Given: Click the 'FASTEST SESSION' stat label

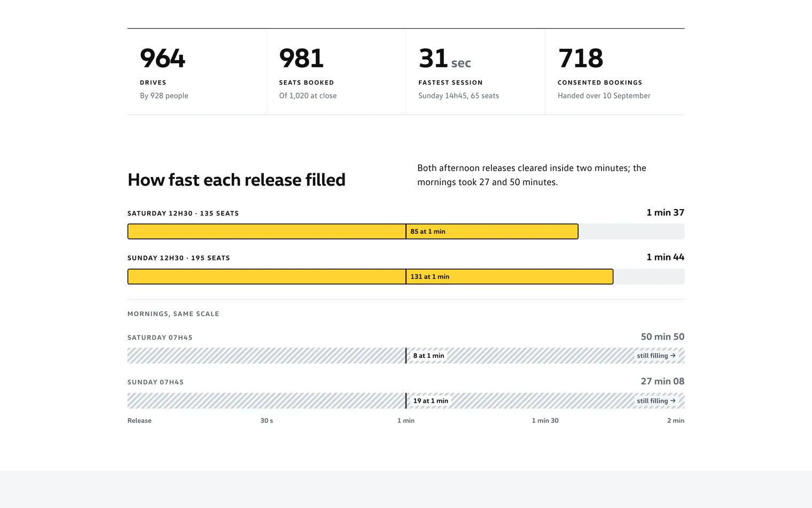Looking at the screenshot, I should tap(450, 83).
